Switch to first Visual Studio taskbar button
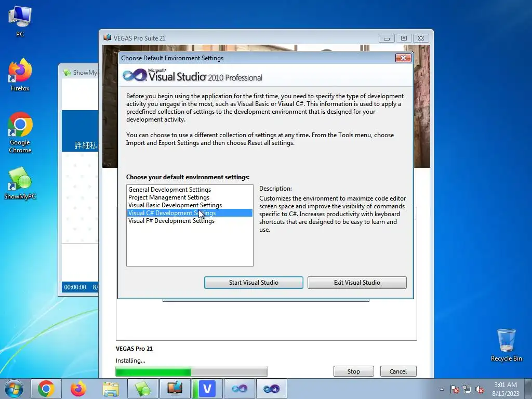The height and width of the screenshot is (399, 532). point(239,389)
